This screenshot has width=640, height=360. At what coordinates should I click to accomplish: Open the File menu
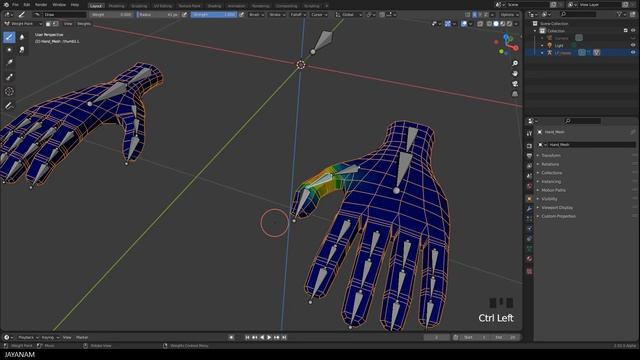pyautogui.click(x=15, y=5)
